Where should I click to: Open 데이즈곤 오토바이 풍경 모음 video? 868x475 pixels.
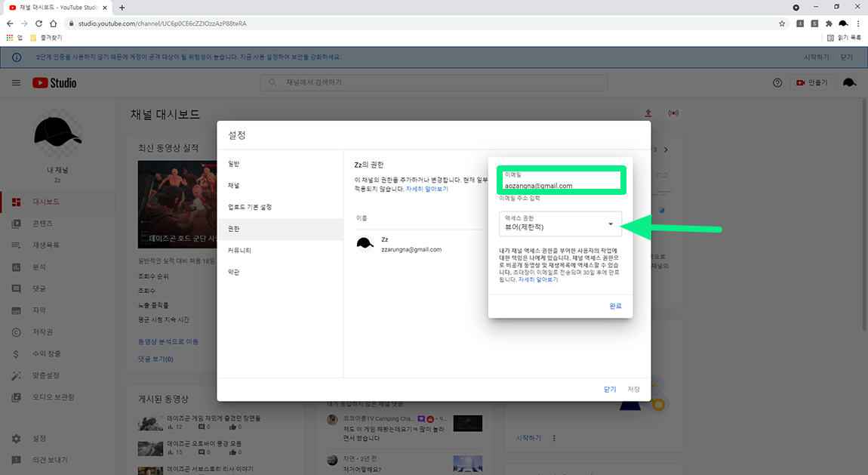point(205,443)
